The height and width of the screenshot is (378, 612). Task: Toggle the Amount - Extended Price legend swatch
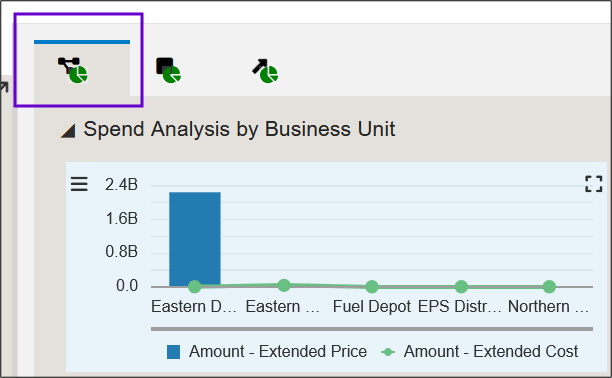[173, 352]
